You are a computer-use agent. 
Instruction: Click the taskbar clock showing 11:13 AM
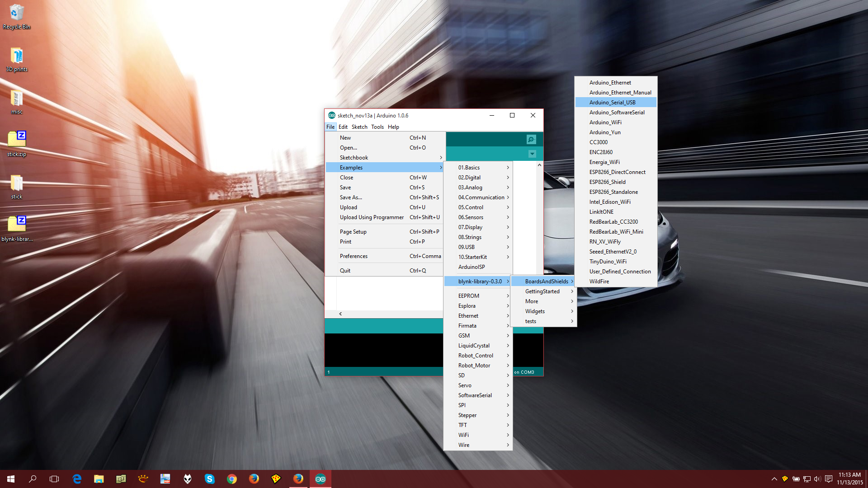click(850, 479)
